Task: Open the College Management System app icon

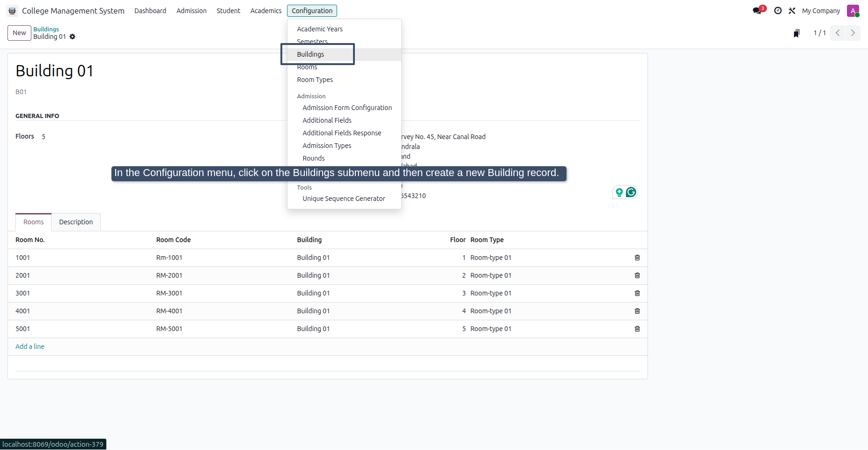Action: click(x=12, y=11)
